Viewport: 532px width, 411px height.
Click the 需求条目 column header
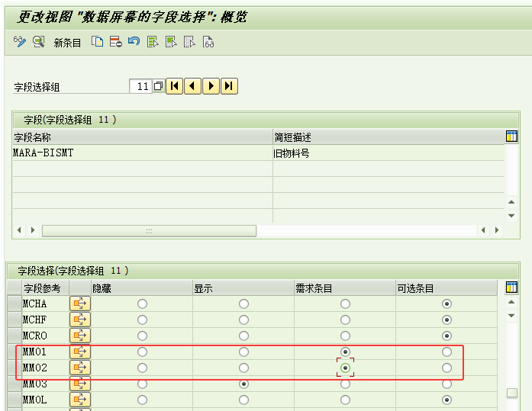pyautogui.click(x=344, y=288)
